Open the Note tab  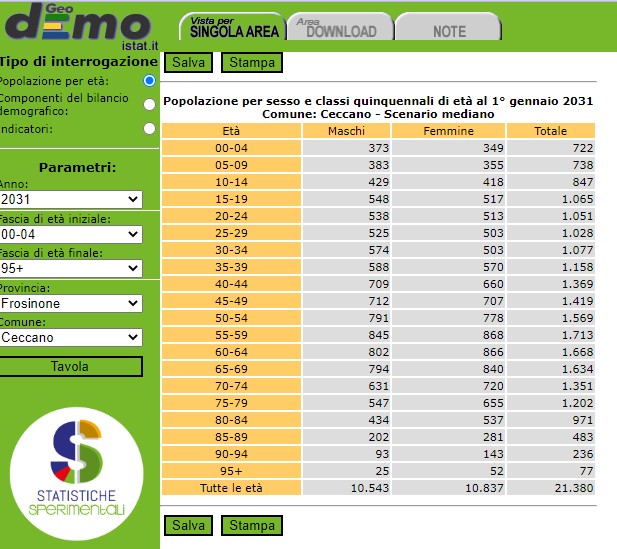click(x=449, y=29)
